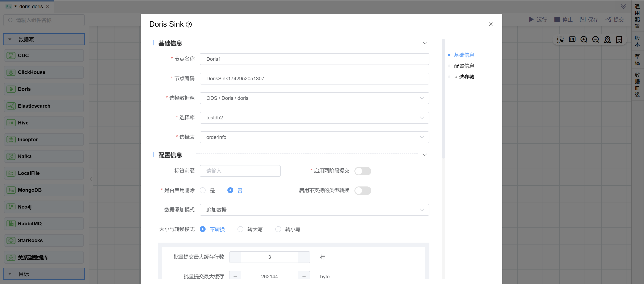This screenshot has width=644, height=284.
Task: Click the 提交 submit button
Action: click(x=615, y=20)
